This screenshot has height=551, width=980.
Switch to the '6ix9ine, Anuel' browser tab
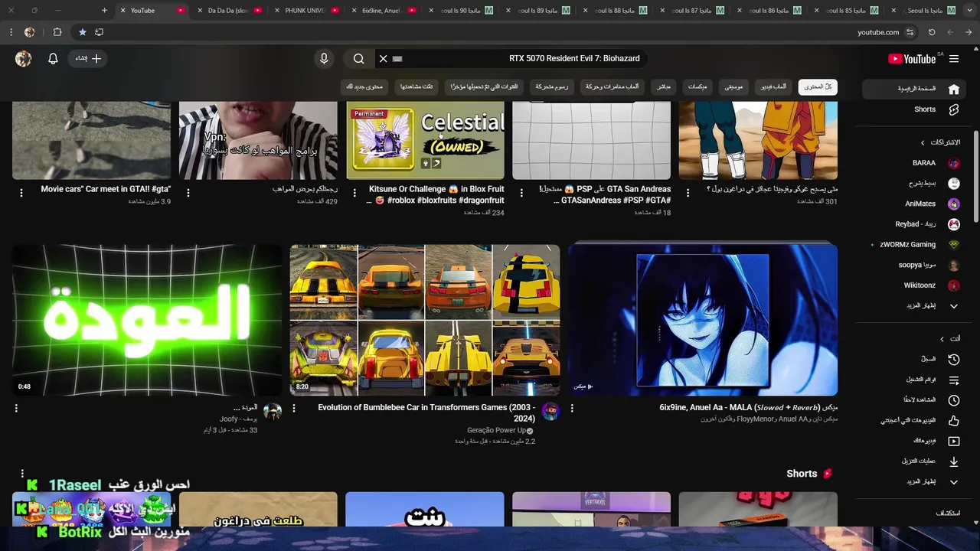tap(382, 11)
